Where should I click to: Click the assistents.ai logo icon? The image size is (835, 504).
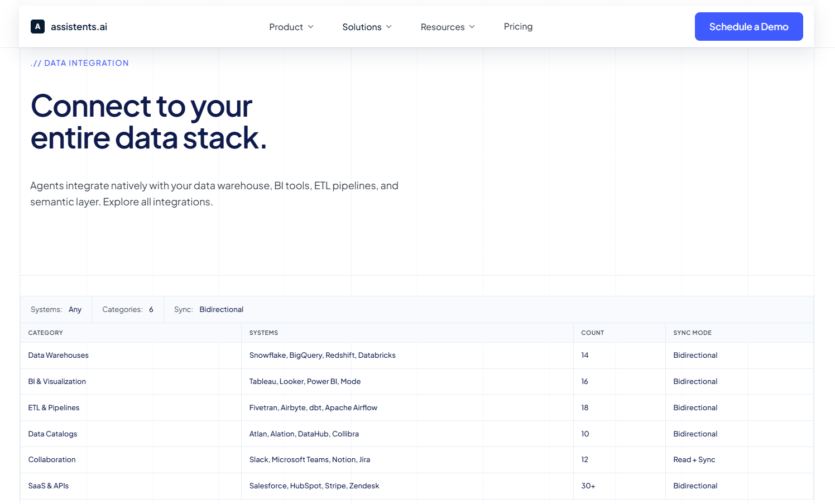pyautogui.click(x=37, y=26)
